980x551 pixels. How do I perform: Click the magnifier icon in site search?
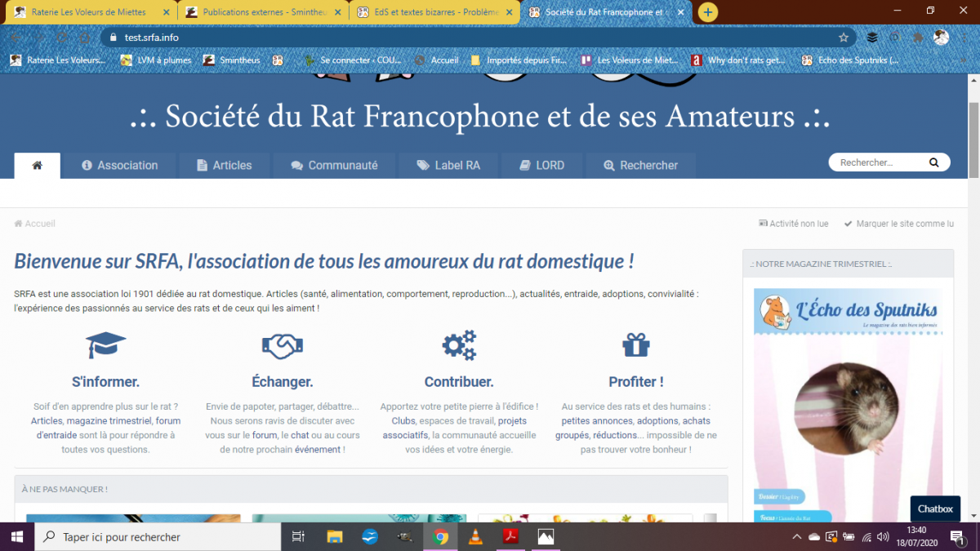point(933,162)
